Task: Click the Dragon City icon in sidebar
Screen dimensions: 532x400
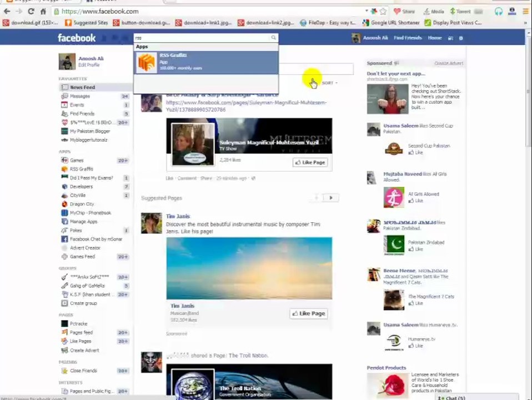Action: (64, 204)
